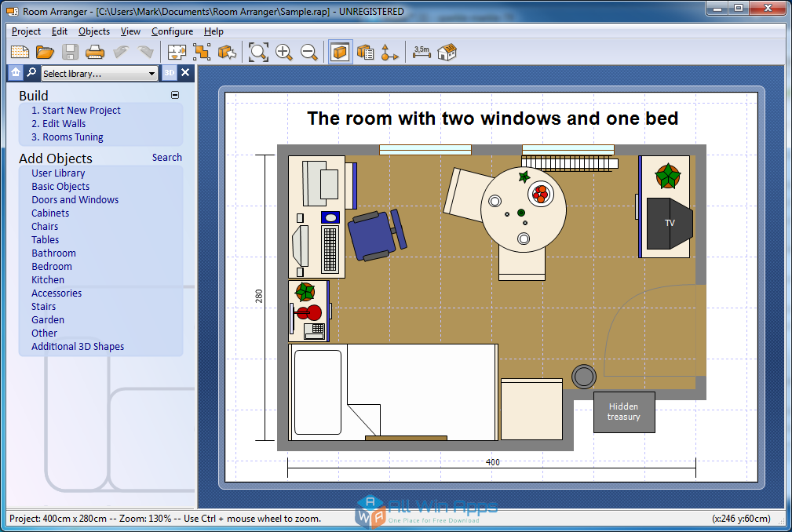Select the edit walls orange shape icon
792x532 pixels.
[202, 52]
